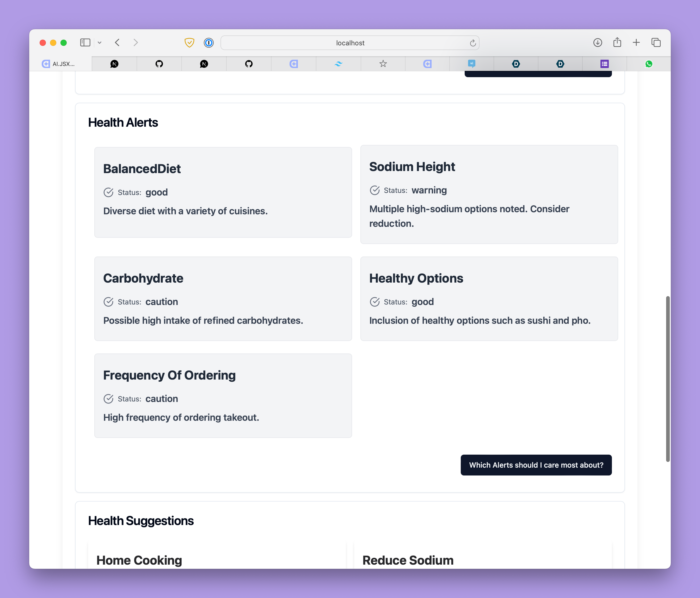Show downloads via the download icon
The height and width of the screenshot is (598, 700).
[598, 42]
